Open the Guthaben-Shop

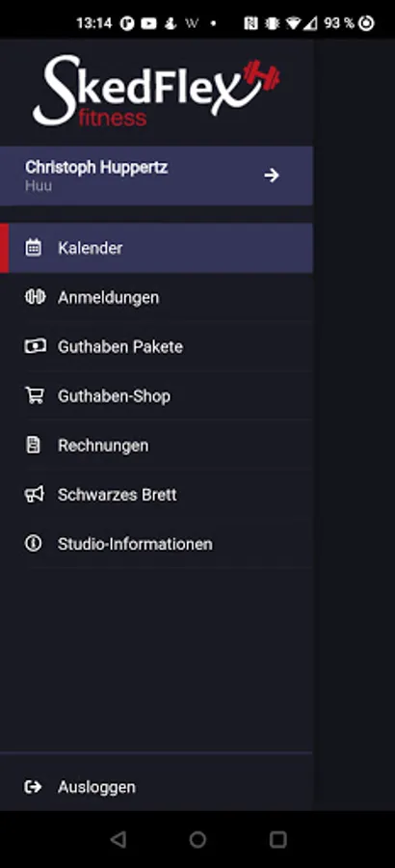coord(157,395)
